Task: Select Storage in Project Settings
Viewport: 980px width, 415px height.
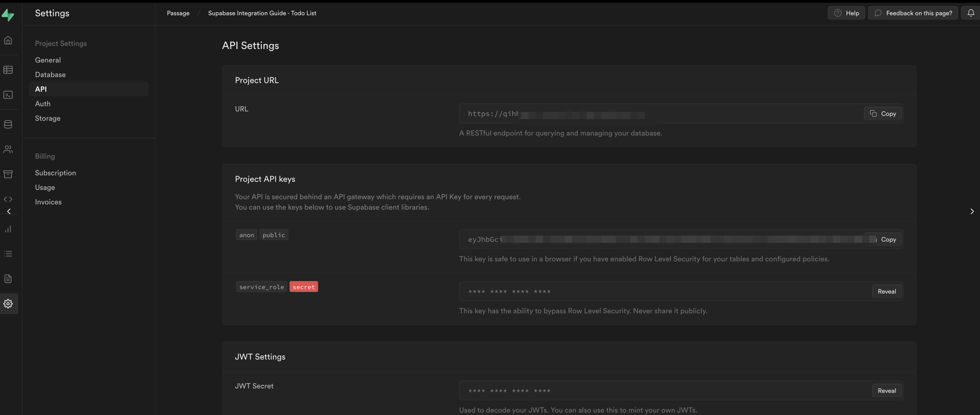Action: tap(48, 118)
